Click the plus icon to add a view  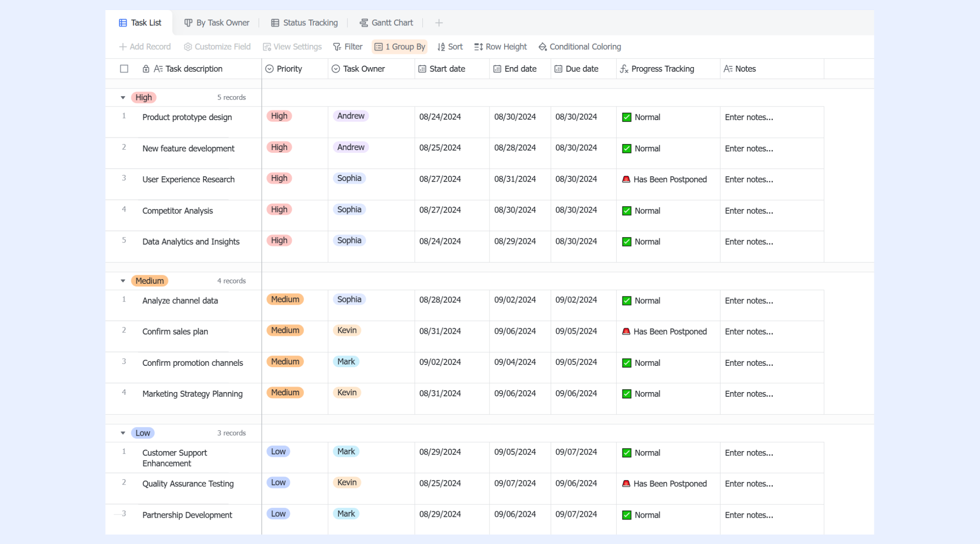(x=438, y=23)
